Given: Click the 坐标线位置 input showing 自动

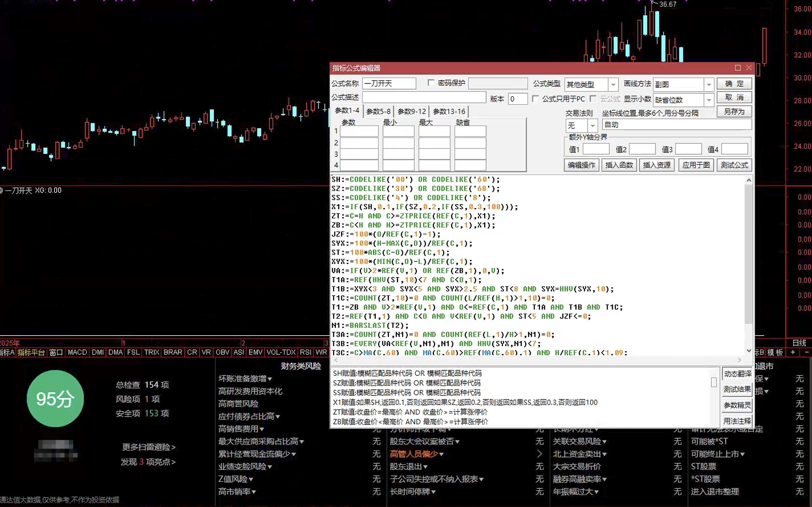Looking at the screenshot, I should 677,125.
